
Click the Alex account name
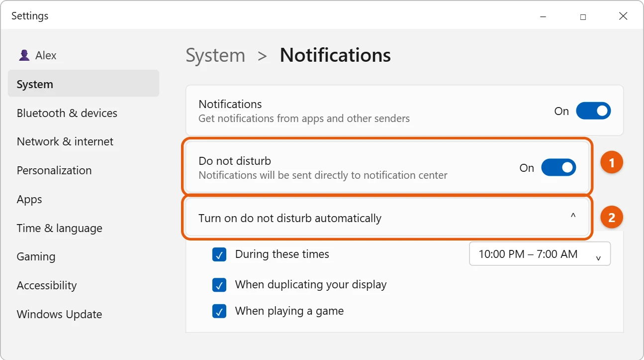[46, 55]
